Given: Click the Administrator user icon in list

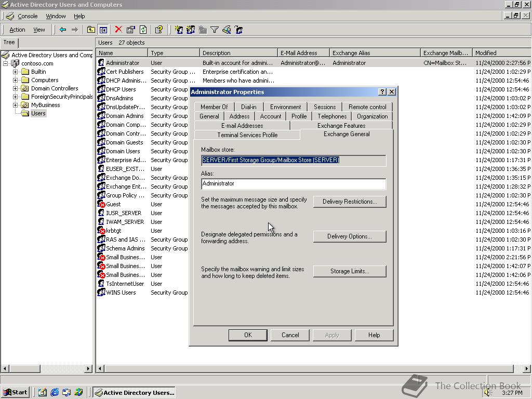Looking at the screenshot, I should point(101,63).
